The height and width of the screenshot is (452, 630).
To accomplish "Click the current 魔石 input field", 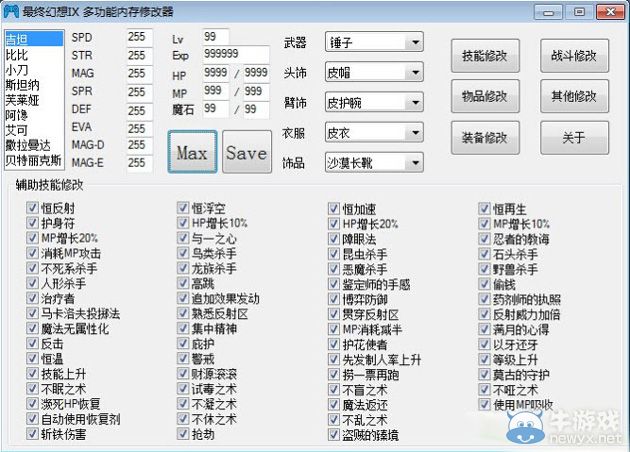I will (216, 109).
